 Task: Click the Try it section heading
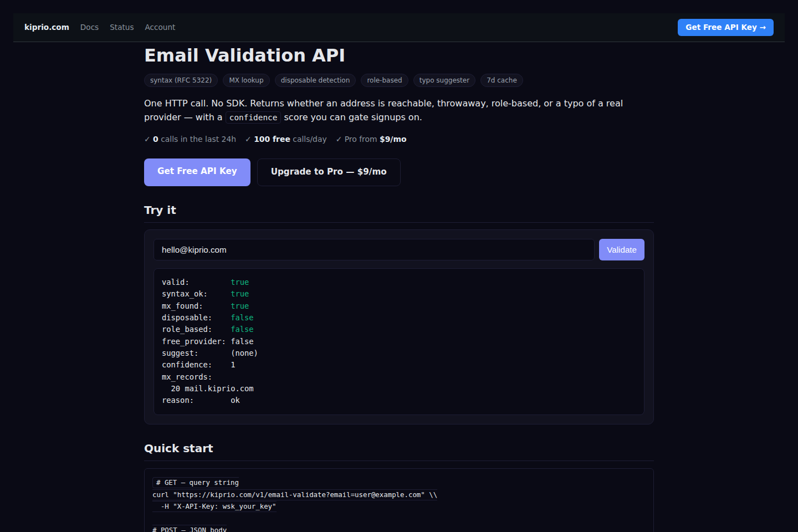[160, 210]
